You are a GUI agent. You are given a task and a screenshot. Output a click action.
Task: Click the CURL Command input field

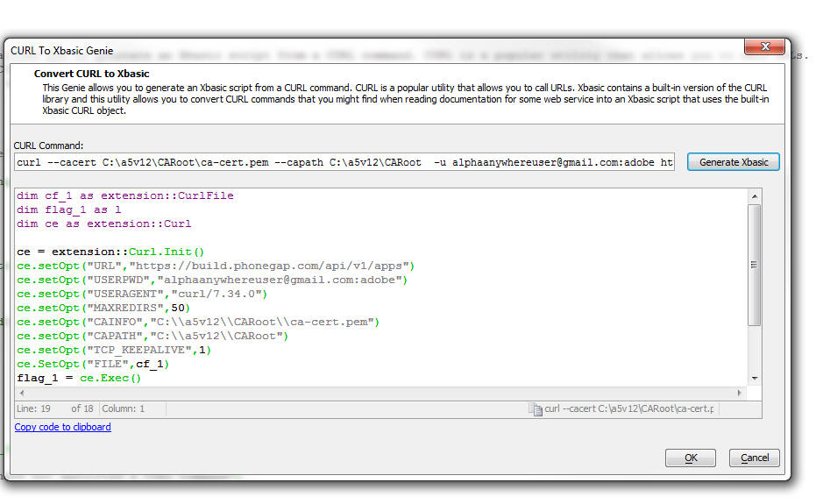coord(344,162)
